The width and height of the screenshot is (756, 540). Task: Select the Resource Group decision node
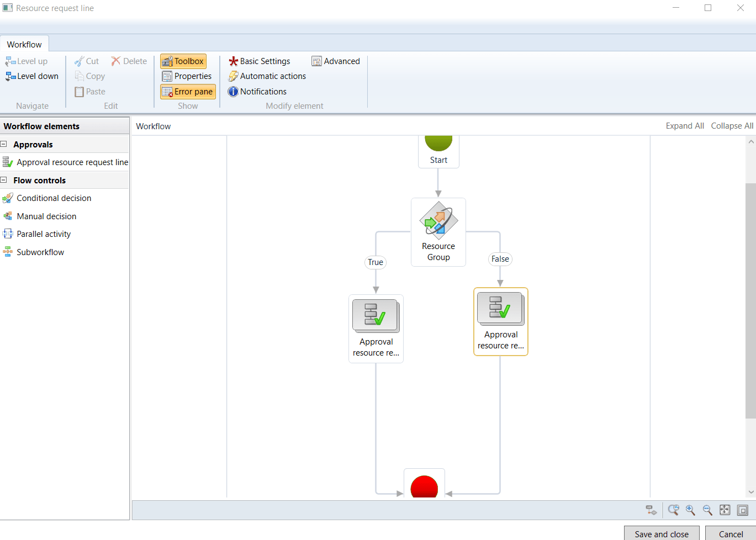point(438,232)
